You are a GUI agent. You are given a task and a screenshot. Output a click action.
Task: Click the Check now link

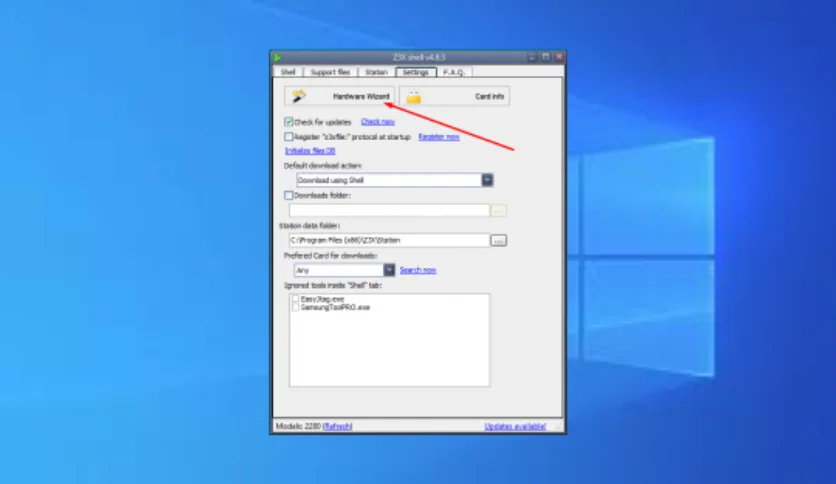tap(377, 122)
